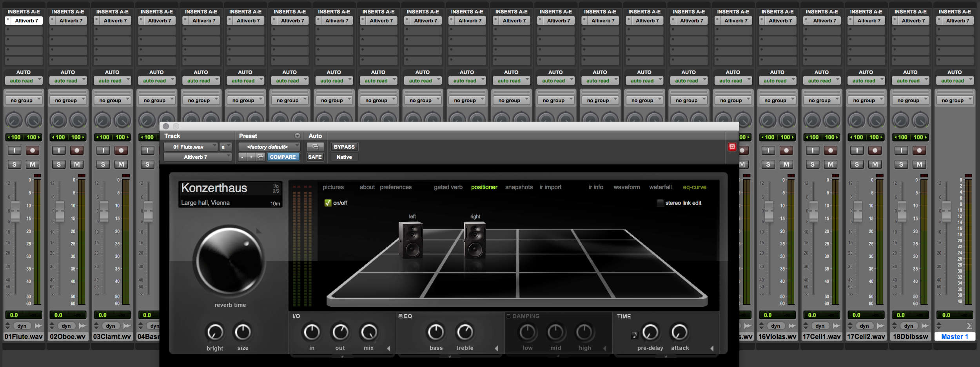Viewport: 980px width, 367px height.
Task: Open the pictures tab
Action: coord(333,187)
